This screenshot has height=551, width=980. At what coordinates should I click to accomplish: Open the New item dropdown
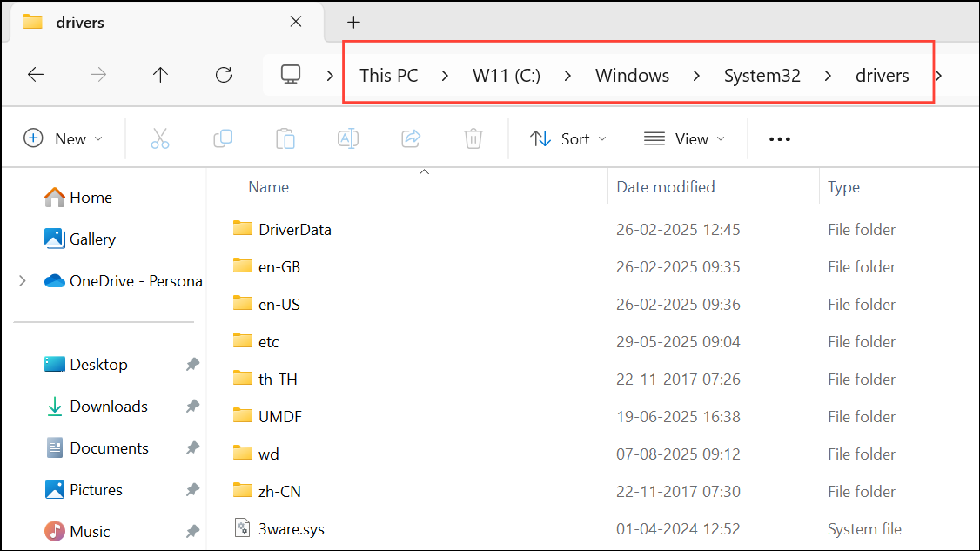point(64,138)
